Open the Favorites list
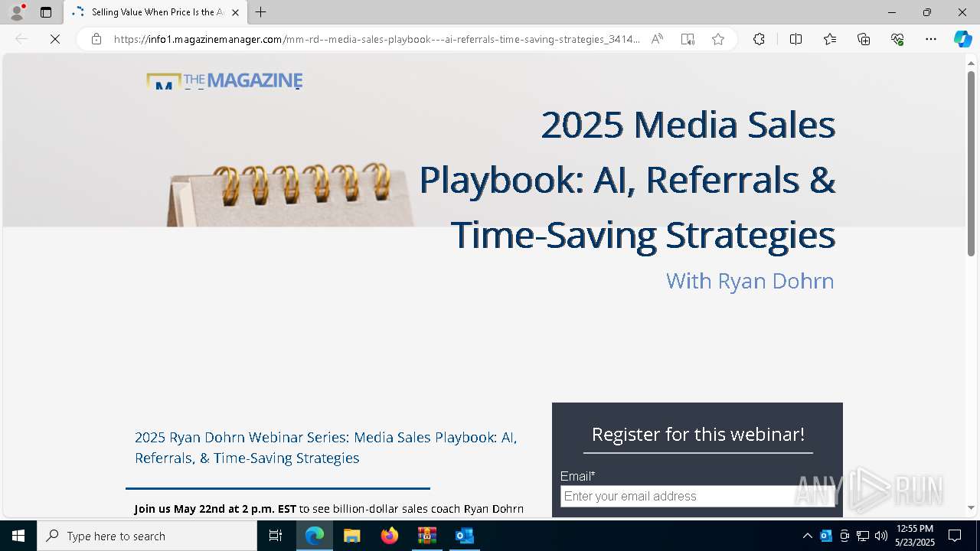 830,39
